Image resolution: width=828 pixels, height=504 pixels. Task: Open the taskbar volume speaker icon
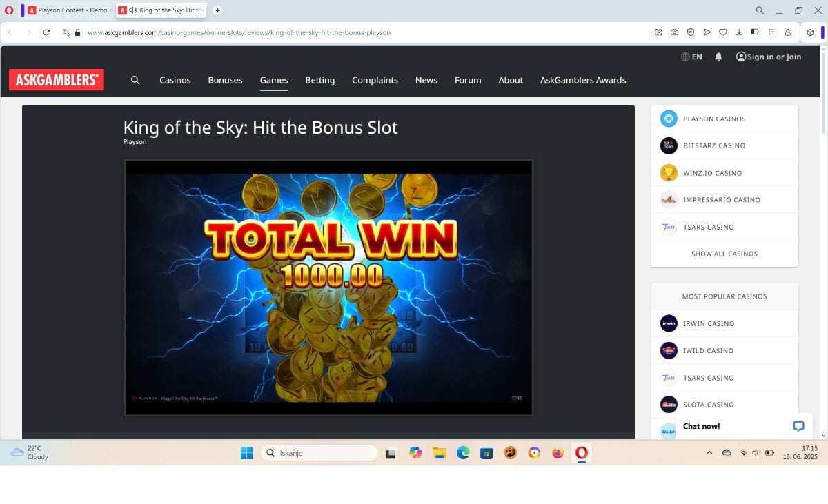756,453
